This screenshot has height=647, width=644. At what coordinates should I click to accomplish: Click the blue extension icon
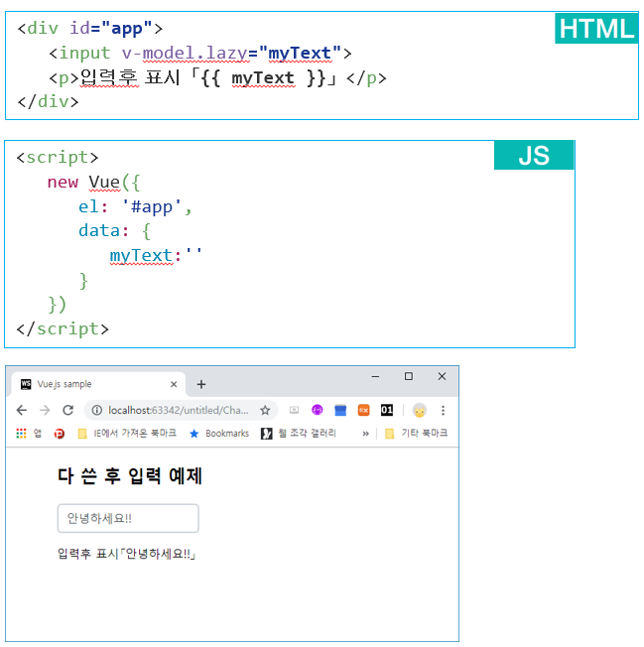pyautogui.click(x=340, y=410)
